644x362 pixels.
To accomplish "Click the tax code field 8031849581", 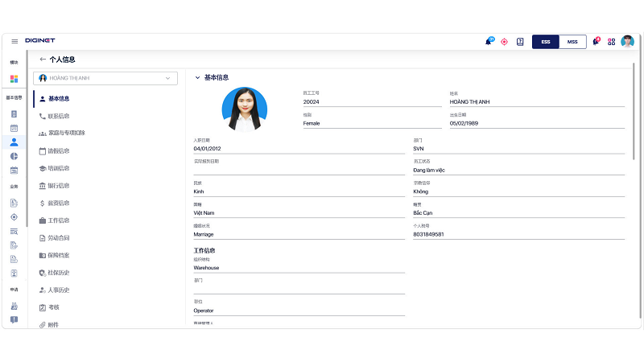I will 518,234.
